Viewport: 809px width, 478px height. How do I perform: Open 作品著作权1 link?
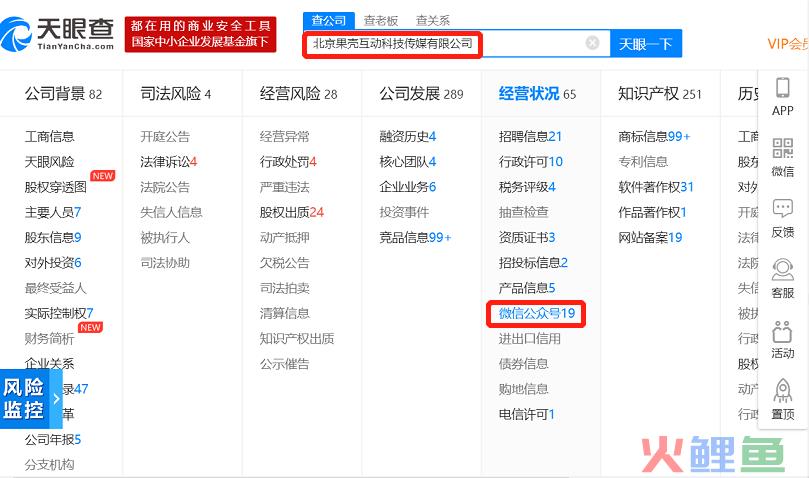pyautogui.click(x=653, y=212)
